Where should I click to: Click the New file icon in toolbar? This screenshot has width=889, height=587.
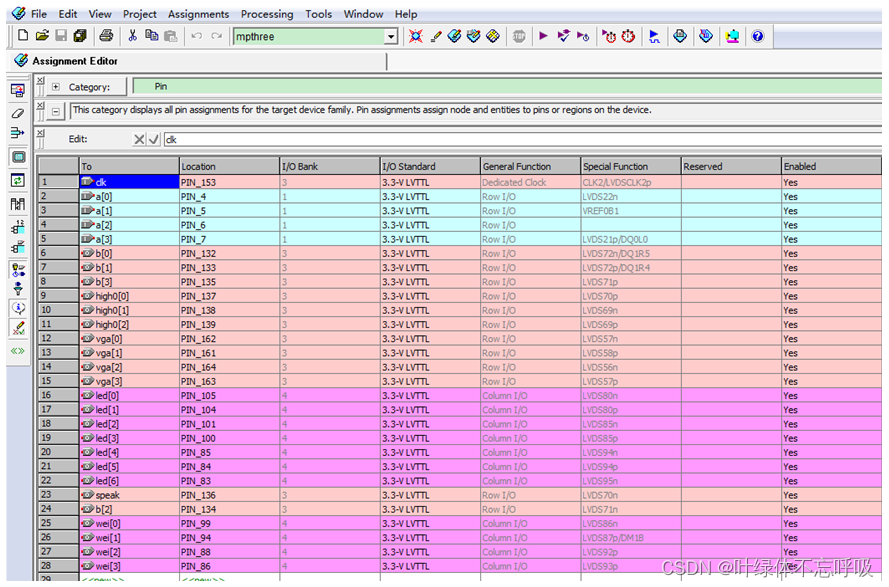(x=23, y=36)
